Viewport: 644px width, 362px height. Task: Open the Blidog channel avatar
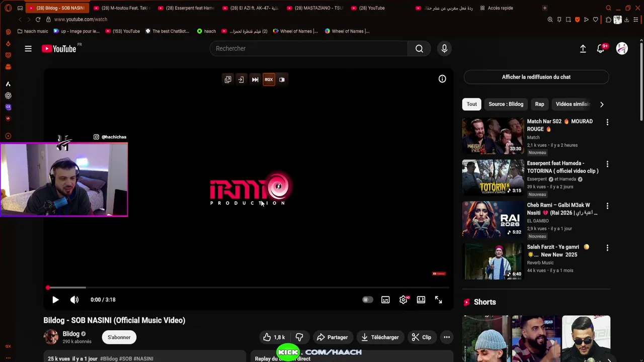click(51, 337)
